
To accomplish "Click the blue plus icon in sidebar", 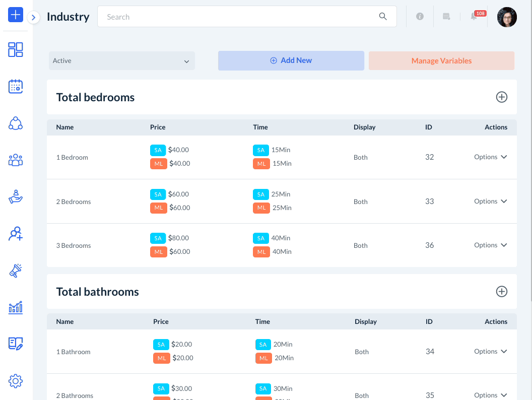I will pos(16,15).
